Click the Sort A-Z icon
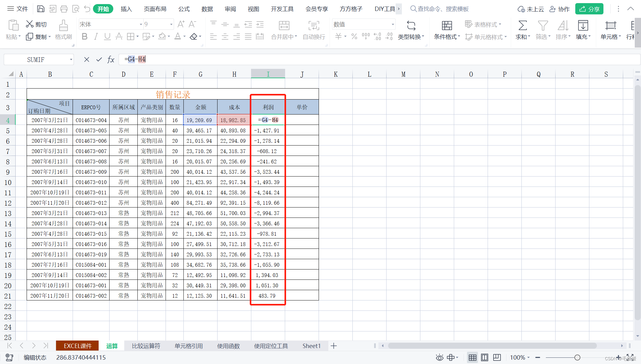This screenshot has width=641, height=364. 563,25
